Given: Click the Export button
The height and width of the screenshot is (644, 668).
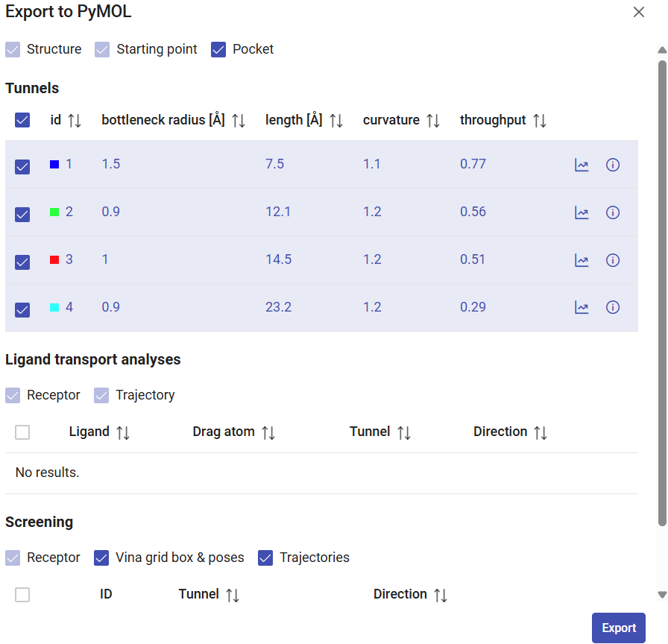Looking at the screenshot, I should coord(618,628).
